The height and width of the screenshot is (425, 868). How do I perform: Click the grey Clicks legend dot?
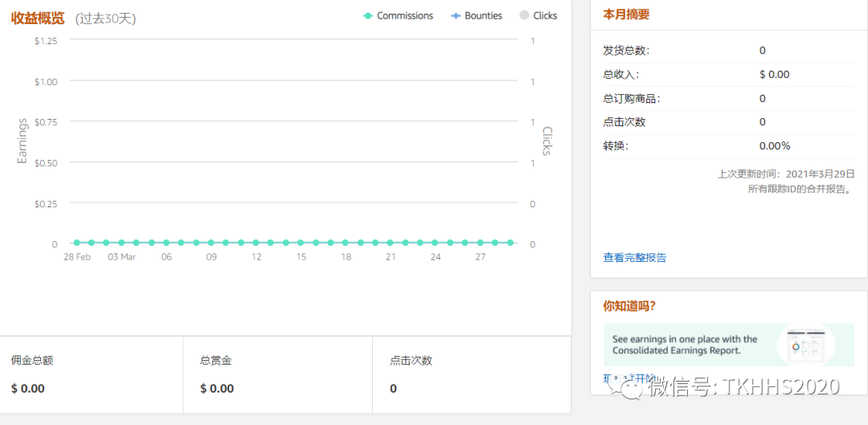pyautogui.click(x=525, y=15)
